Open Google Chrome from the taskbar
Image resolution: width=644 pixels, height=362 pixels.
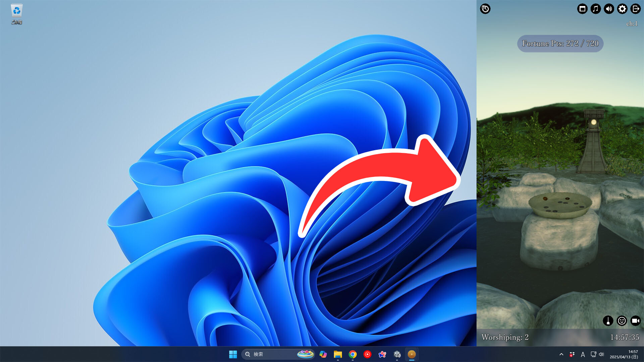352,354
